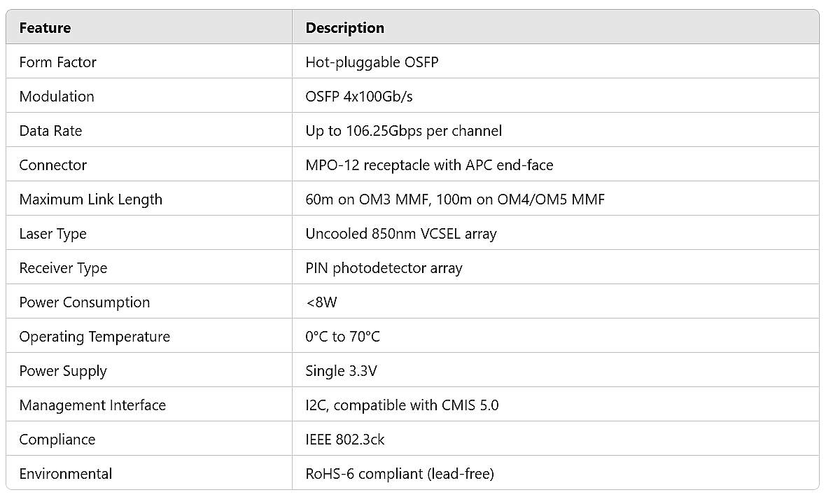The width and height of the screenshot is (826, 504).
Task: Click the PIN photodetector array cell
Action: [384, 268]
